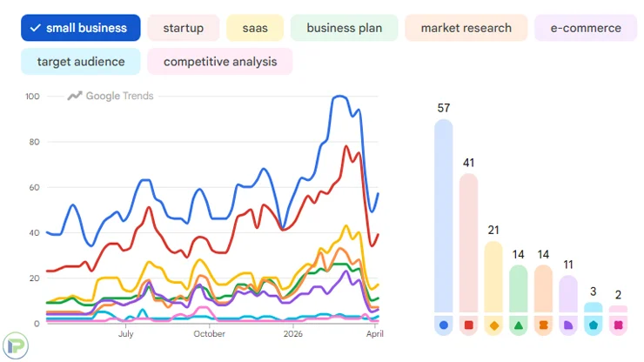This screenshot has width=644, height=362.
Task: Select the e-commerce chip
Action: tap(586, 28)
